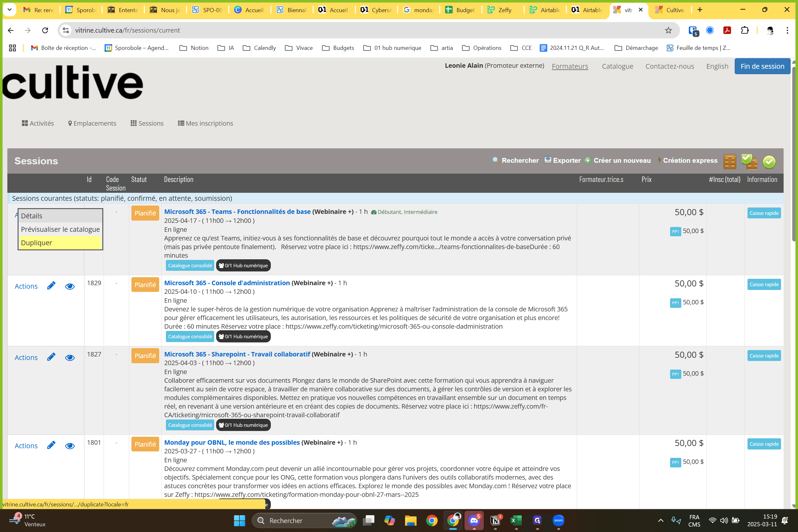Open the Activités navigation tab
The width and height of the screenshot is (798, 532).
38,123
